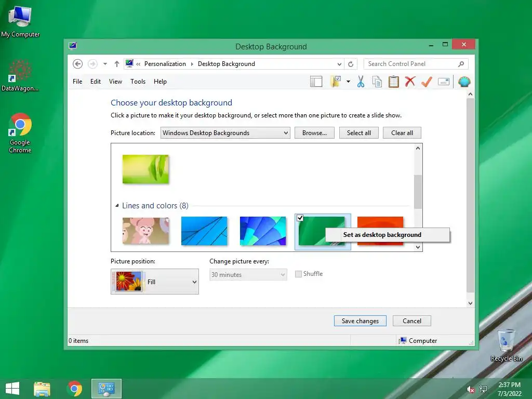
Task: Click the Cut scissors icon
Action: [x=361, y=82]
